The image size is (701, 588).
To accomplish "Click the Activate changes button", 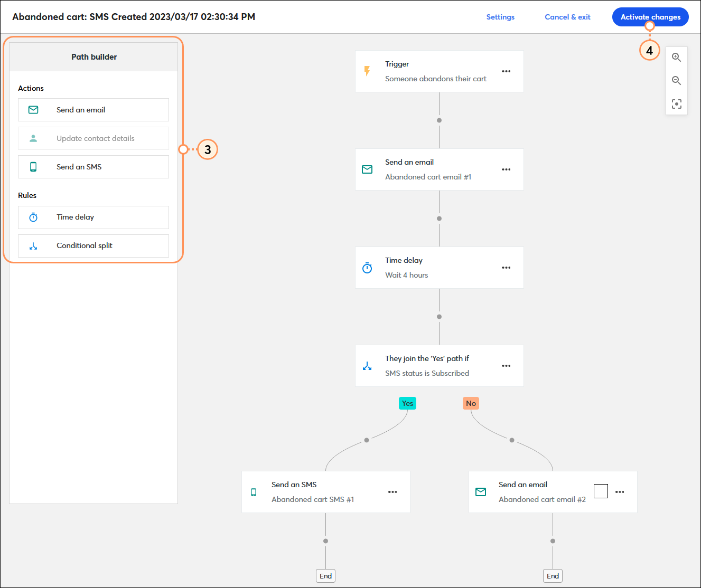I will (650, 17).
